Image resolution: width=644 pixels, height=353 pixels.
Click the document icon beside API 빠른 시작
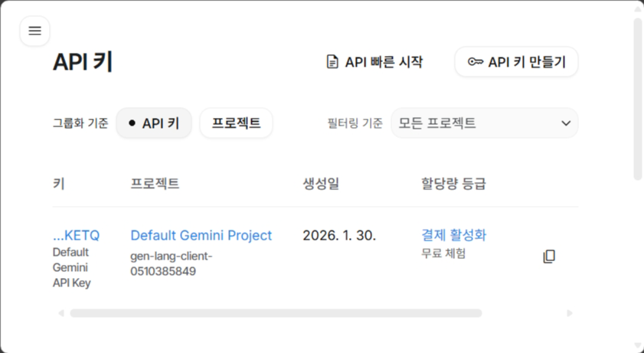pos(332,62)
